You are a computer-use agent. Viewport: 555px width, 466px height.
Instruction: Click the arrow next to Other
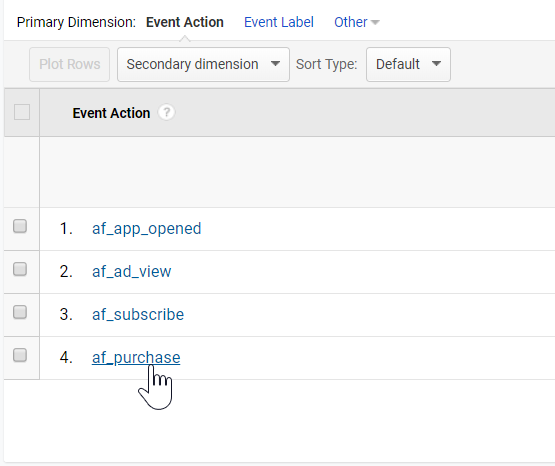[375, 23]
